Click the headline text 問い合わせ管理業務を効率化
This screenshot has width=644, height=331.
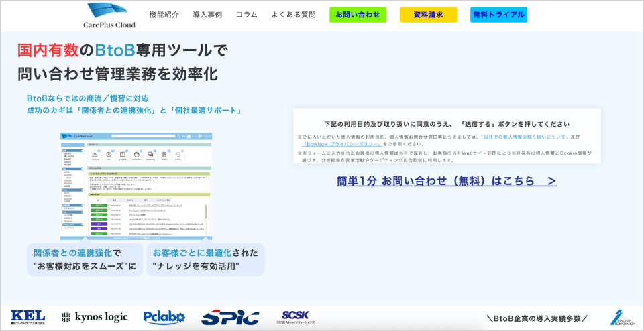117,74
